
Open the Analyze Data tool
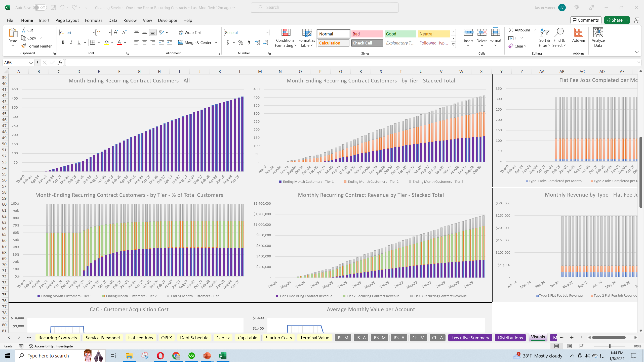click(598, 37)
